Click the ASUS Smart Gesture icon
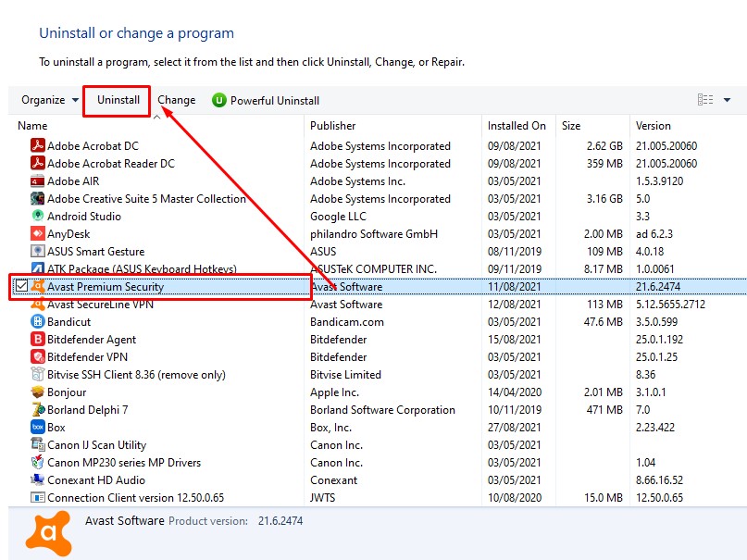The image size is (747, 560). click(38, 251)
